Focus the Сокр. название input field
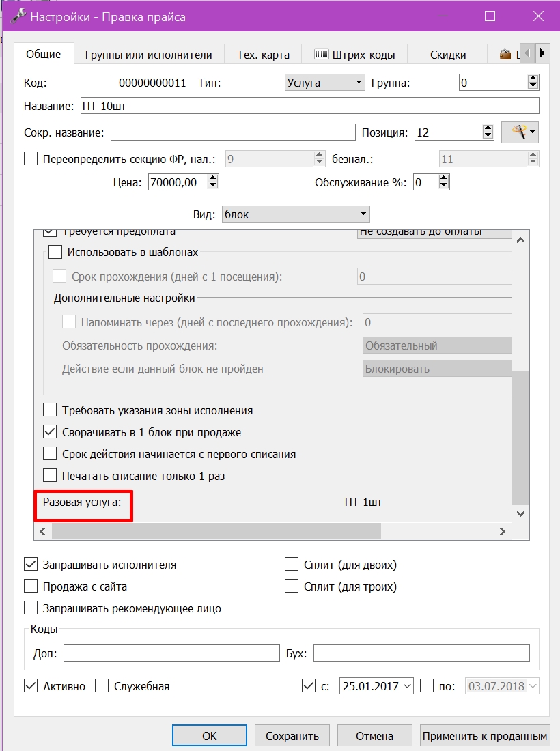Viewport: 560px width, 751px height. click(x=233, y=132)
